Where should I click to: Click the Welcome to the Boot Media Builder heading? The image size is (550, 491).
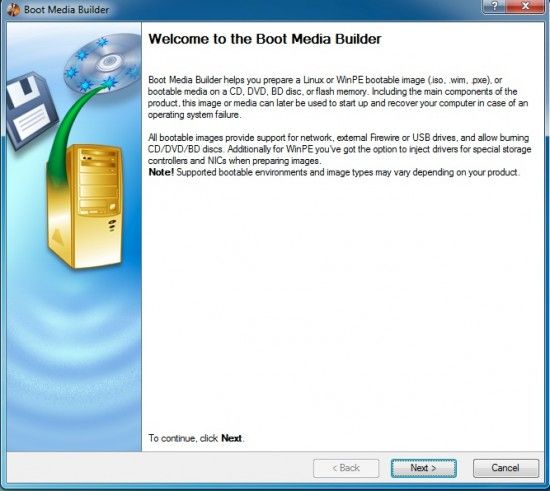(x=264, y=39)
